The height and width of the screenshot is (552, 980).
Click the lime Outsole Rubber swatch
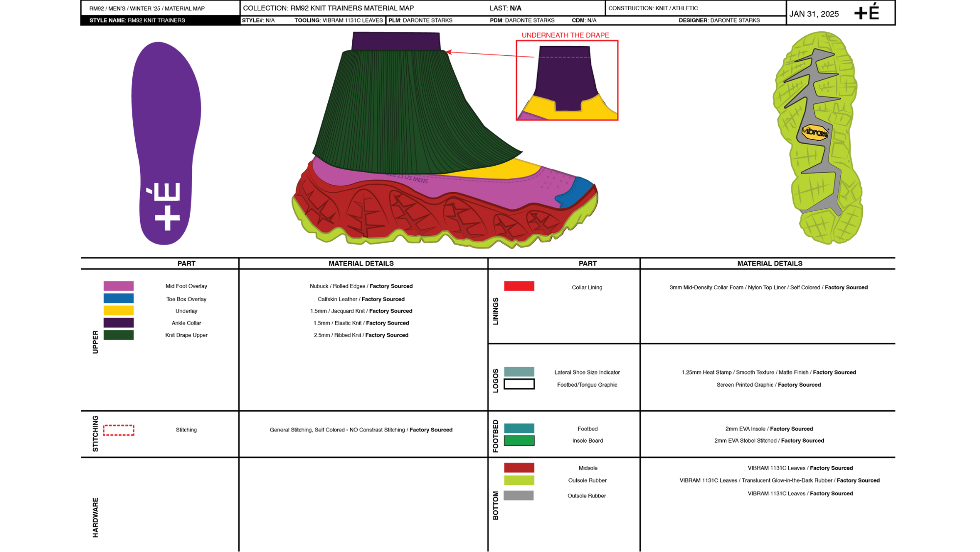519,480
